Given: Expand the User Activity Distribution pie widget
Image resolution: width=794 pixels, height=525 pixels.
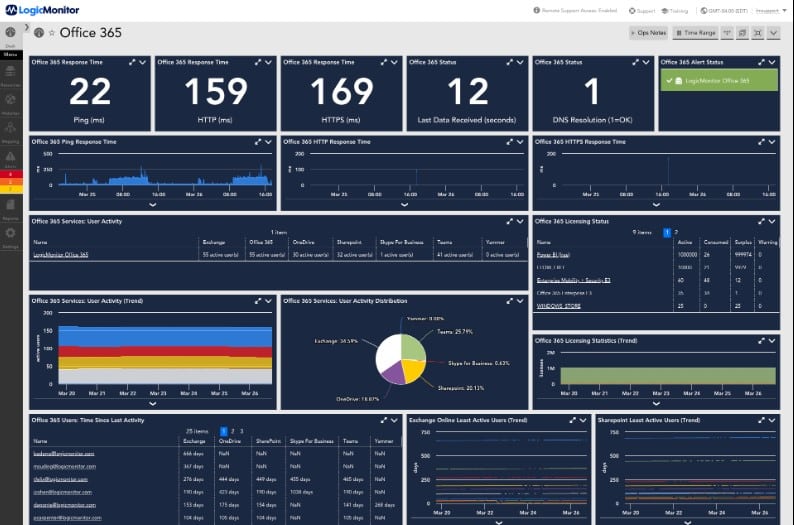Looking at the screenshot, I should [510, 301].
